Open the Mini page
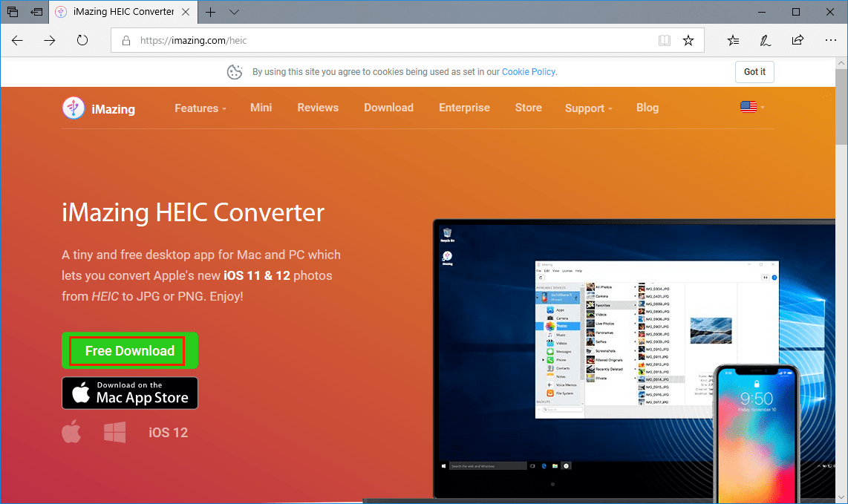Viewport: 848px width, 504px height. (x=261, y=108)
